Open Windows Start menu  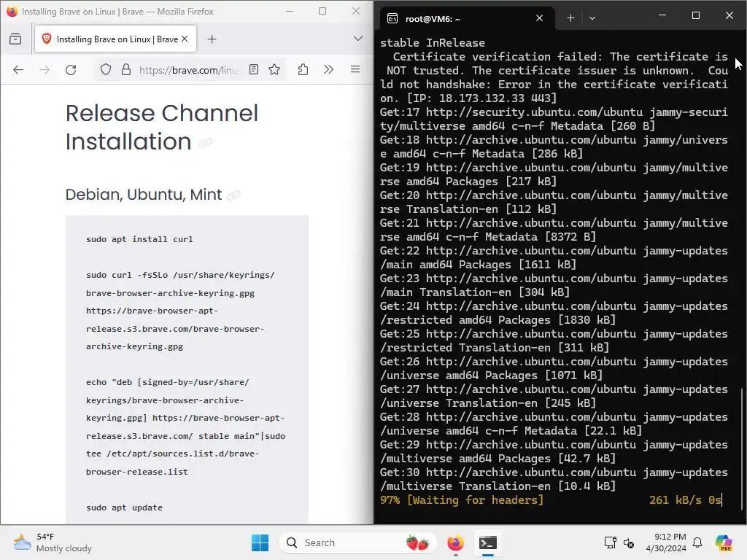coord(260,542)
